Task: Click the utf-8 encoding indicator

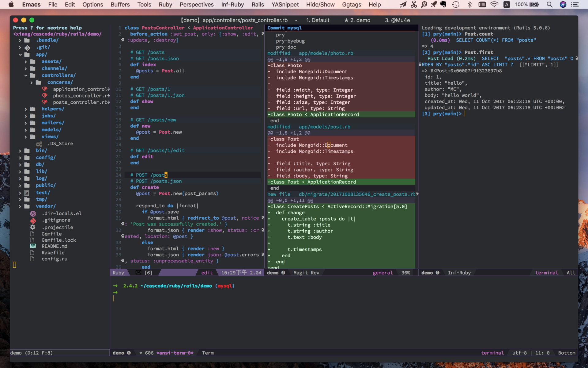Action: click(519, 353)
